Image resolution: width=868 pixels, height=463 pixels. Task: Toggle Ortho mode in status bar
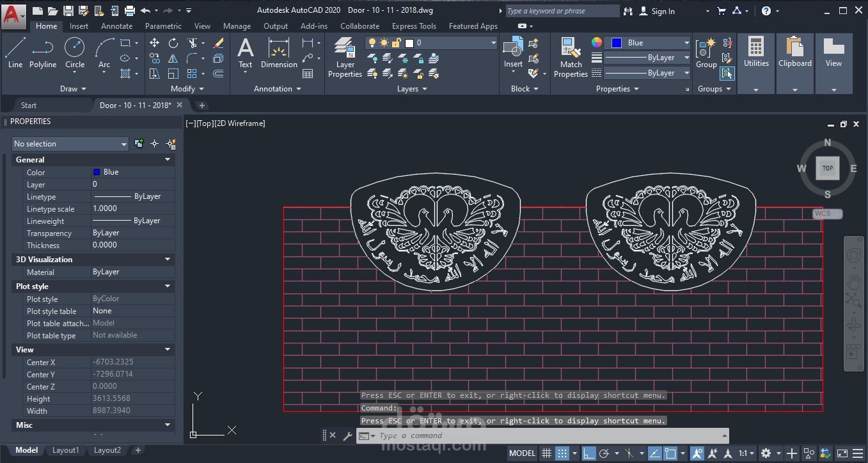[588, 453]
